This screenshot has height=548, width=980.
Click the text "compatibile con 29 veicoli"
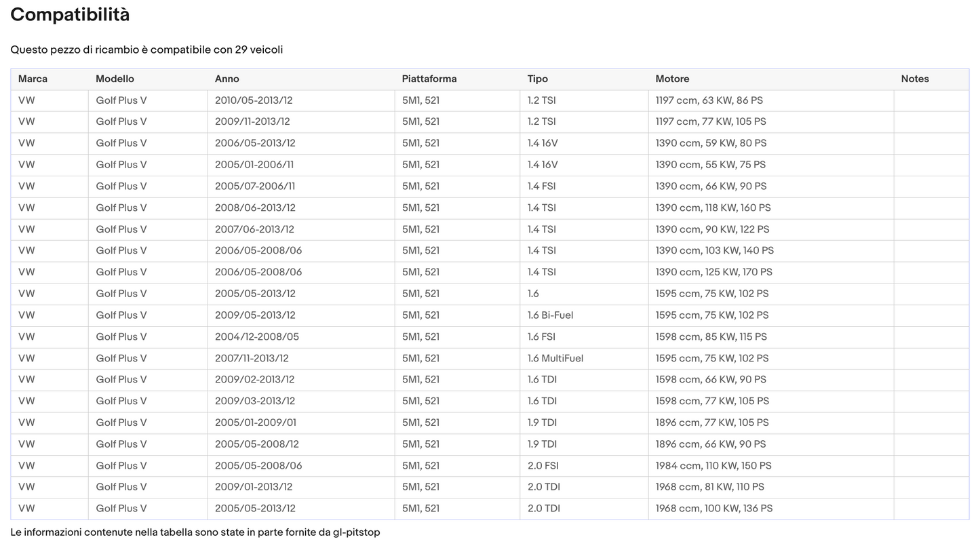click(216, 50)
